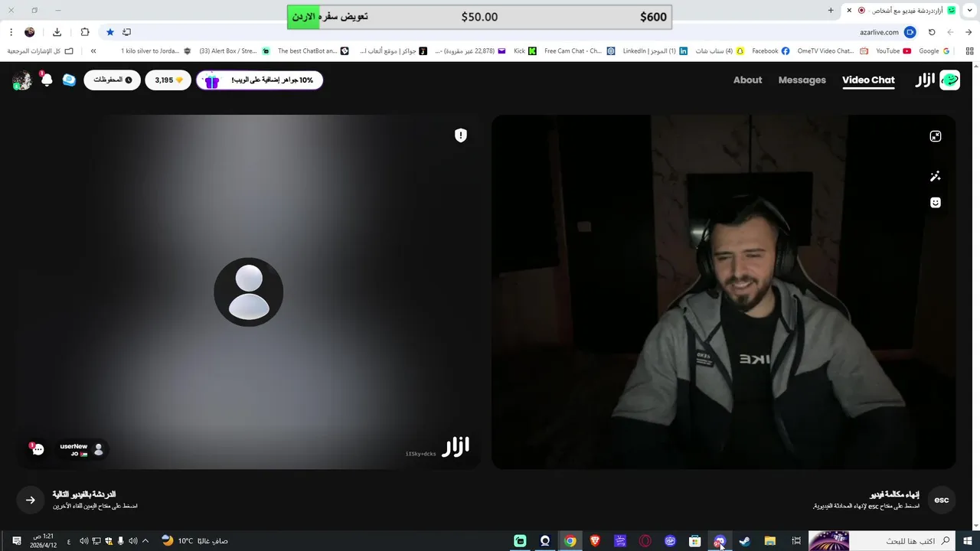The width and height of the screenshot is (980, 551).
Task: Click the report shield icon
Action: [x=460, y=135]
